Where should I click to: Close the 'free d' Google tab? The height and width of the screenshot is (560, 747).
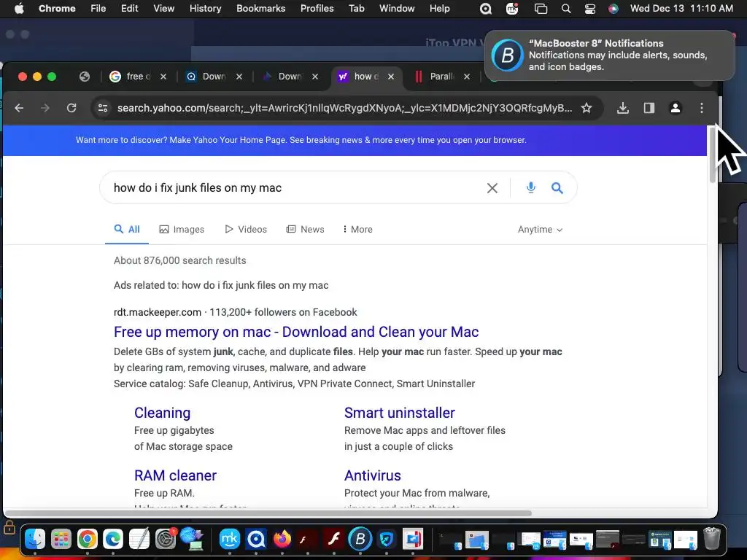(x=163, y=77)
